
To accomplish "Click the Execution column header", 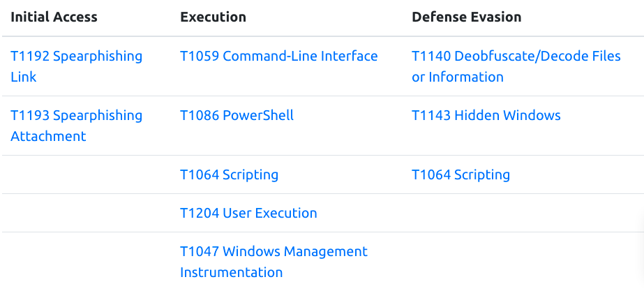I will [x=213, y=17].
